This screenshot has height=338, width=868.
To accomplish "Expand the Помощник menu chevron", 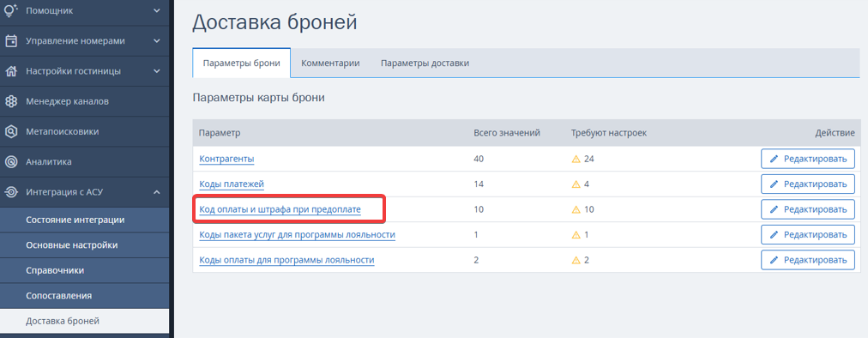I will (x=157, y=10).
